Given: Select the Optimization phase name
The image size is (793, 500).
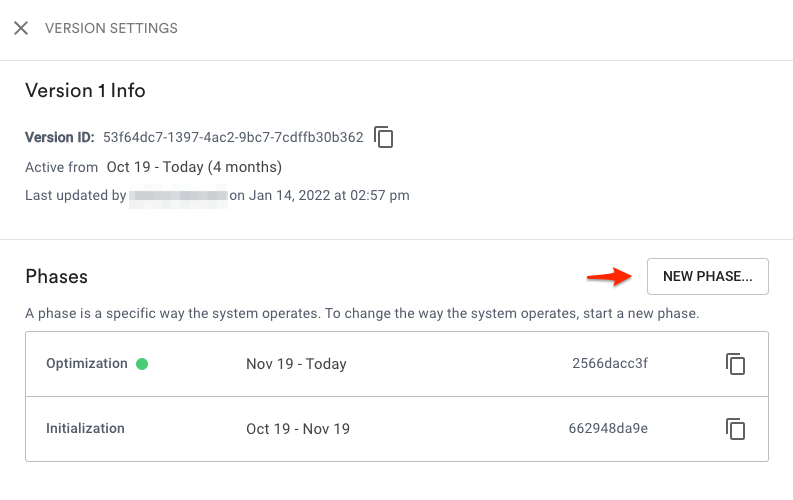Looking at the screenshot, I should [86, 363].
